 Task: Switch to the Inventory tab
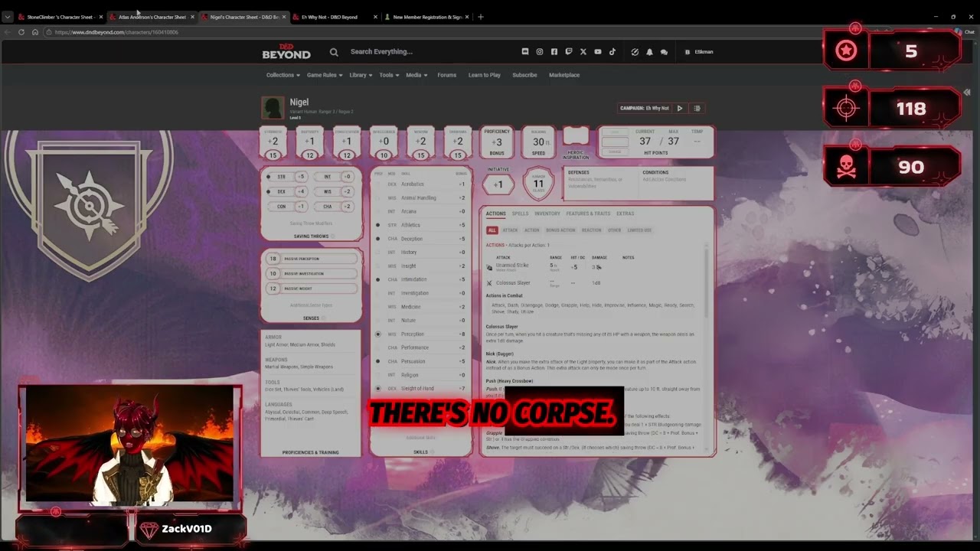coord(547,214)
